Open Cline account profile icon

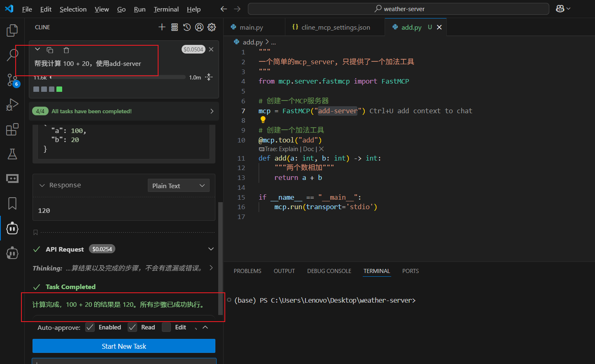tap(199, 27)
